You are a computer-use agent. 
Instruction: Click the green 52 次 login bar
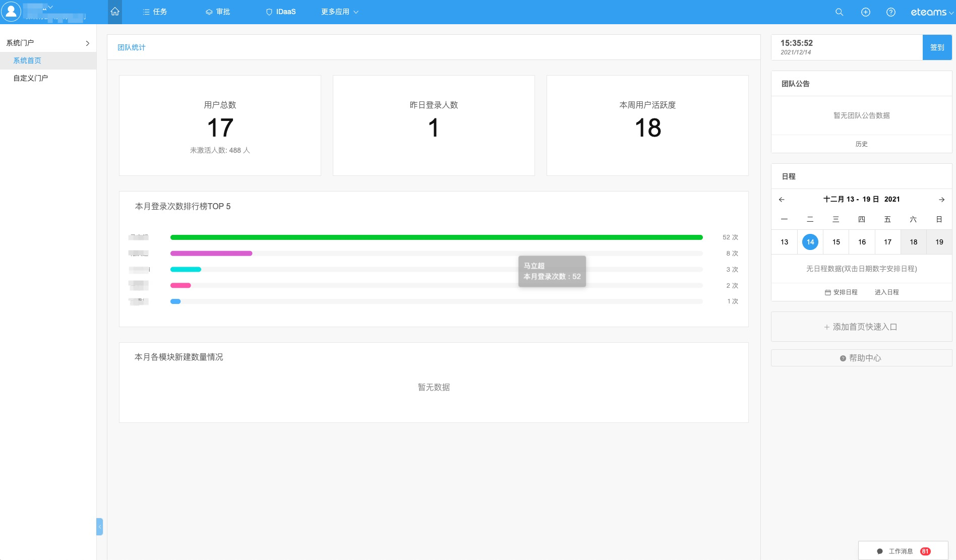pos(437,237)
